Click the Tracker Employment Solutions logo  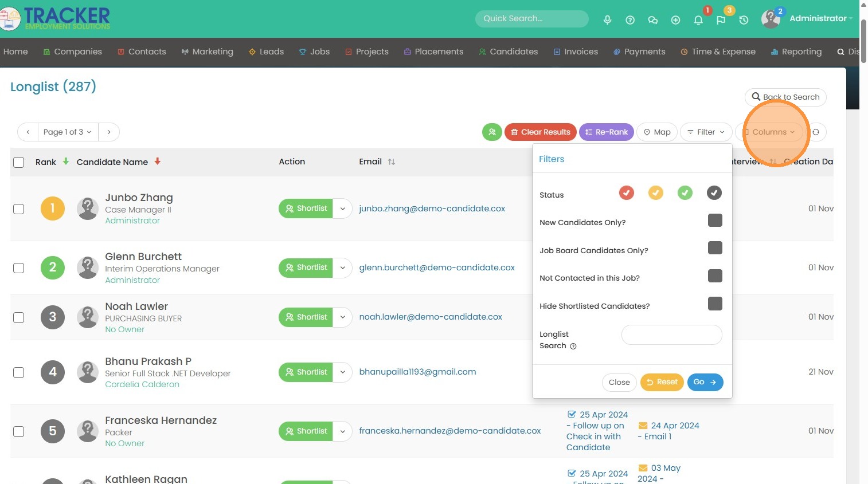(x=56, y=18)
